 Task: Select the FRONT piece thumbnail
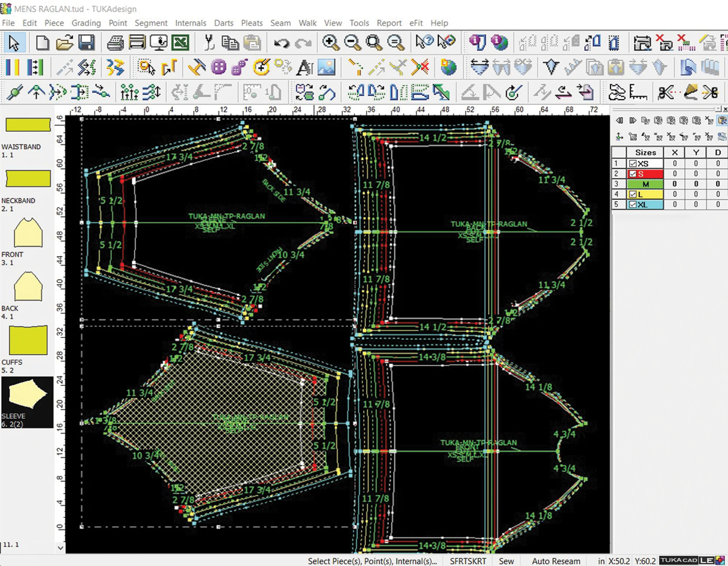[x=28, y=233]
